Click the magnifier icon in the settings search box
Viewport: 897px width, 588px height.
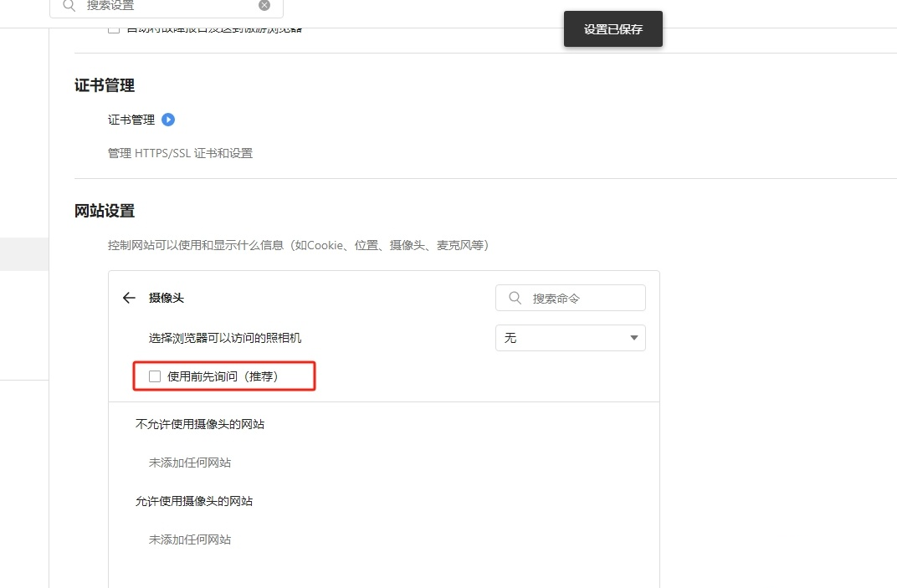69,6
